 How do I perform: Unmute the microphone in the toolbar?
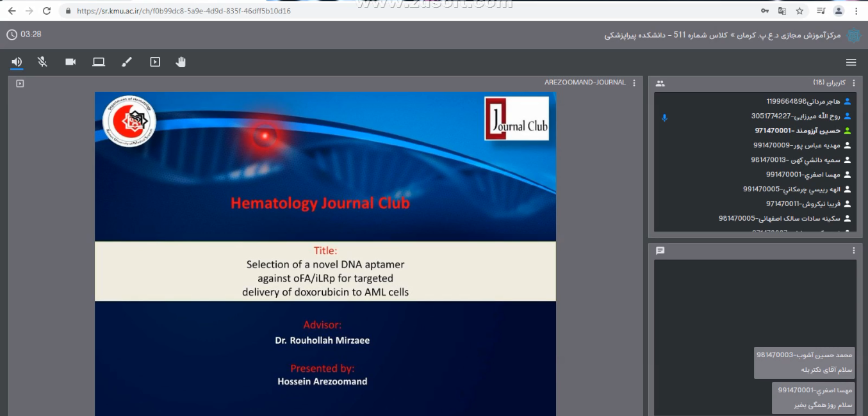pos(42,62)
